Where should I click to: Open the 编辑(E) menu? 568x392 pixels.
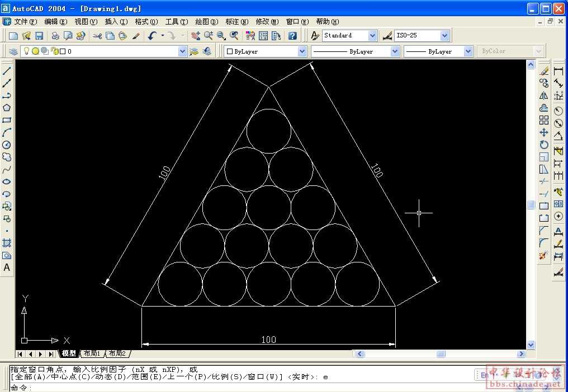coord(56,22)
